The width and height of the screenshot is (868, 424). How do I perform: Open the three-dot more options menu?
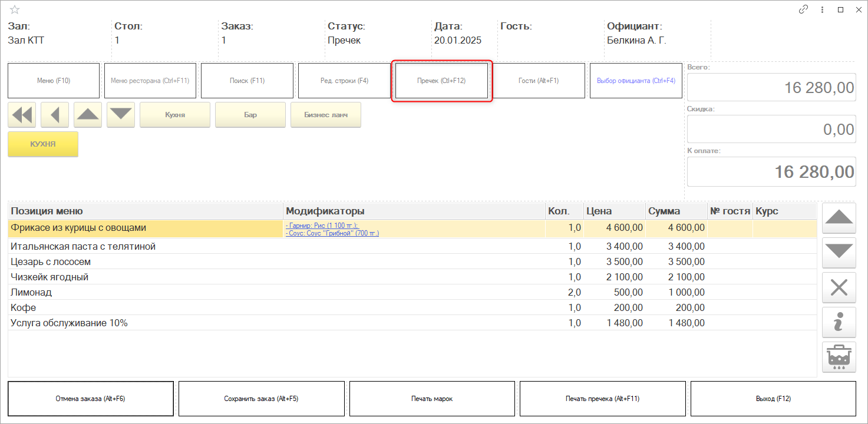(822, 9)
